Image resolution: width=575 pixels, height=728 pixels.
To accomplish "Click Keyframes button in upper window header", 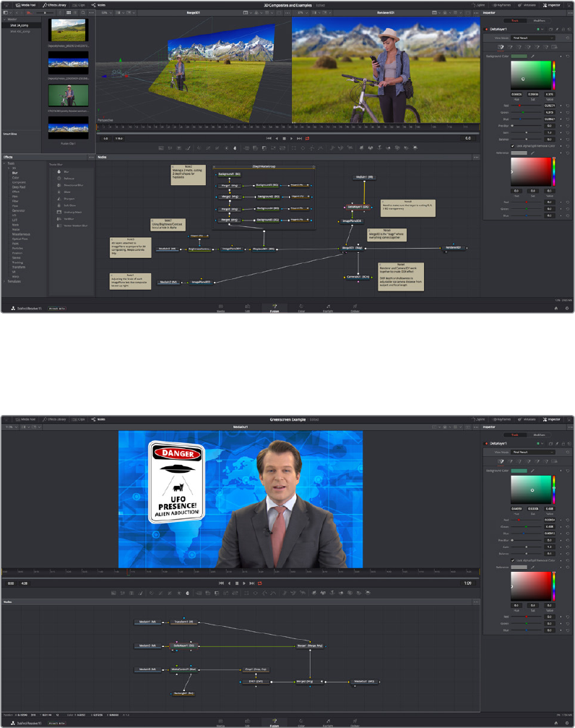I will (x=502, y=5).
